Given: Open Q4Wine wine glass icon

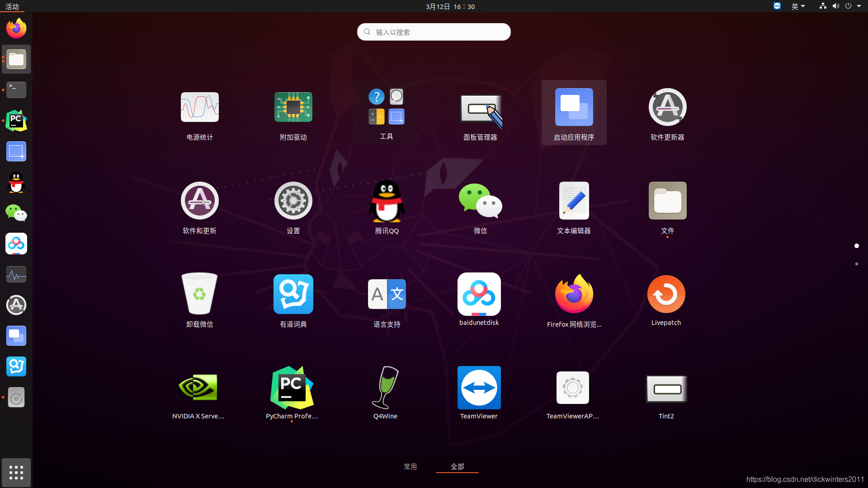Looking at the screenshot, I should (385, 387).
